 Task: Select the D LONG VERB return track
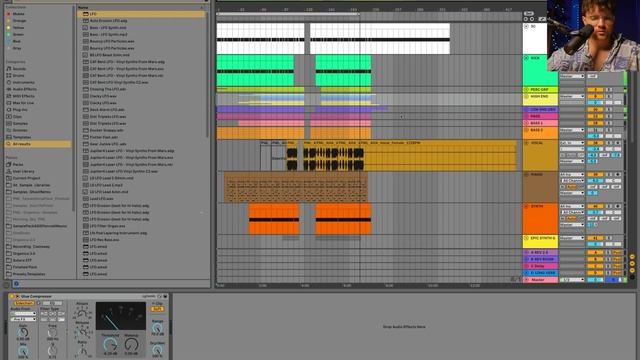pos(540,273)
